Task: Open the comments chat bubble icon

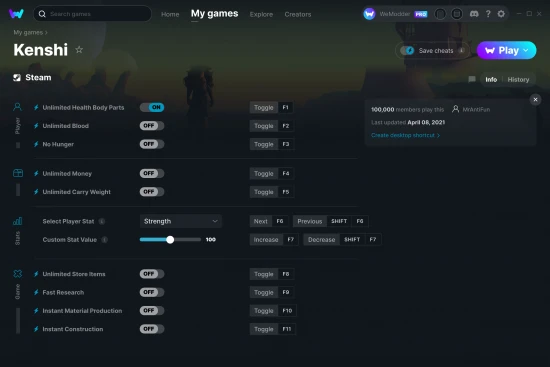Action: [x=472, y=79]
